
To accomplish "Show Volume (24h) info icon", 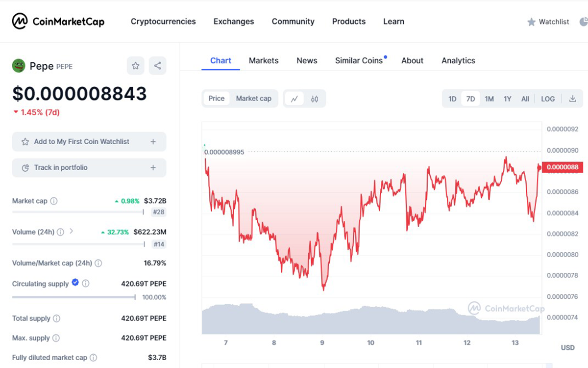I will point(60,232).
